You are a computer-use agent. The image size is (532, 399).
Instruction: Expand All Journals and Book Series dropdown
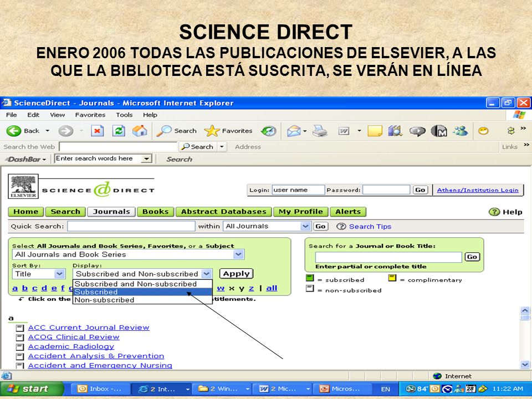point(238,254)
